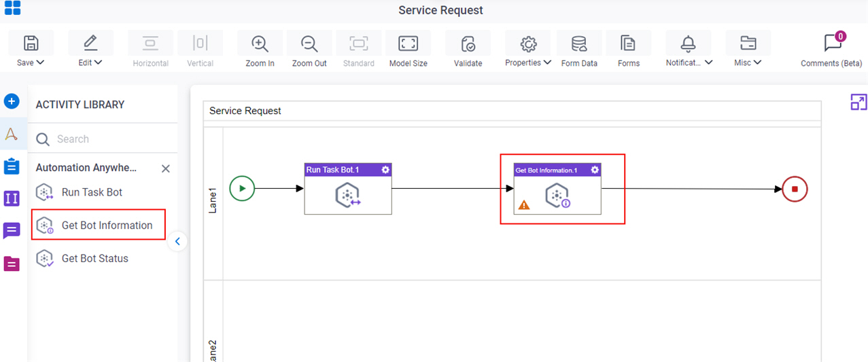
Task: Close the Automation Anywhere category
Action: 165,168
